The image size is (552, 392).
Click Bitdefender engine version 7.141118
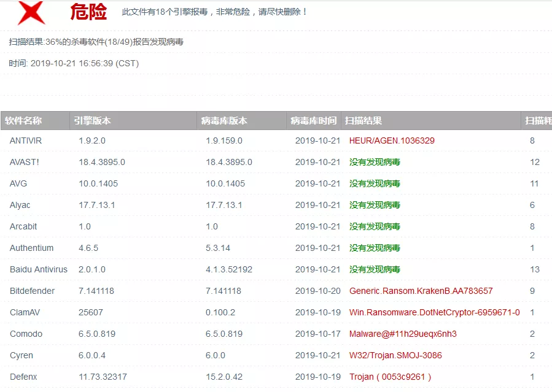tap(96, 291)
